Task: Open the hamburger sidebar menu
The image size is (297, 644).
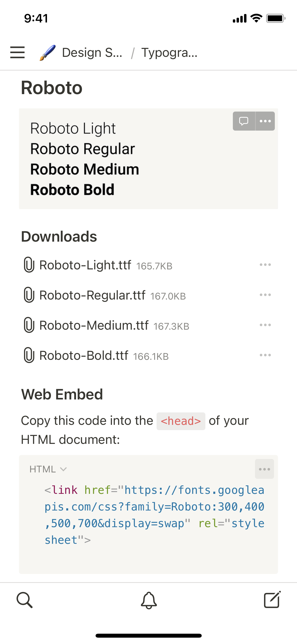Action: [x=17, y=52]
